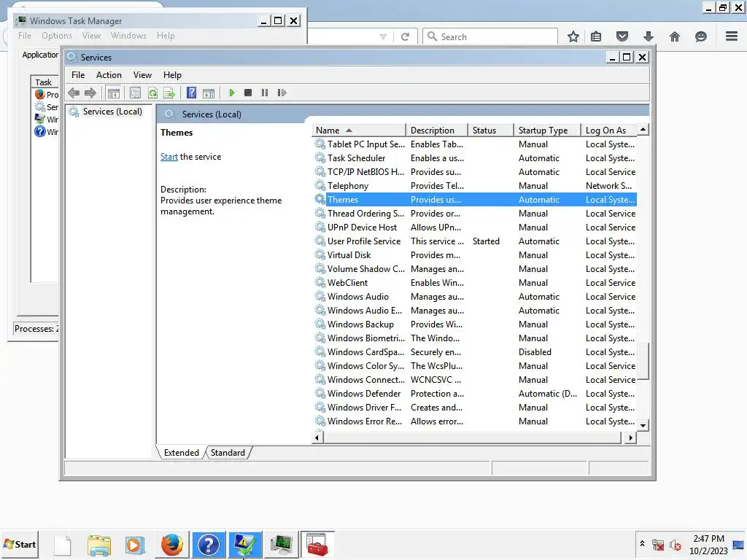Open the Windows Start button
The width and height of the screenshot is (747, 560).
[20, 544]
